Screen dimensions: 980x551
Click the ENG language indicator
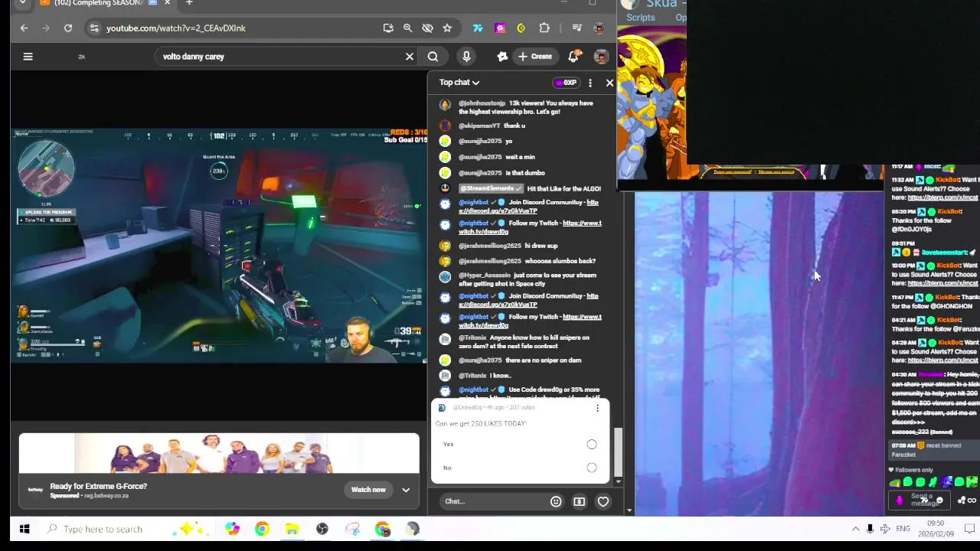903,529
